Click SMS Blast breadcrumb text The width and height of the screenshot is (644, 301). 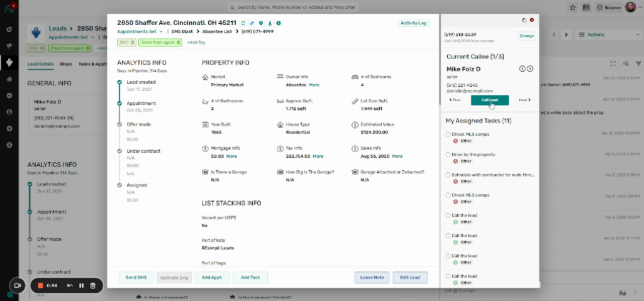[x=182, y=31]
